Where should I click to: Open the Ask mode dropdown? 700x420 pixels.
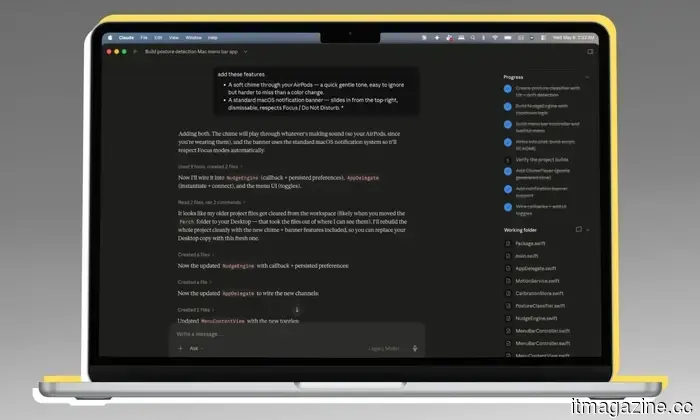[196, 348]
